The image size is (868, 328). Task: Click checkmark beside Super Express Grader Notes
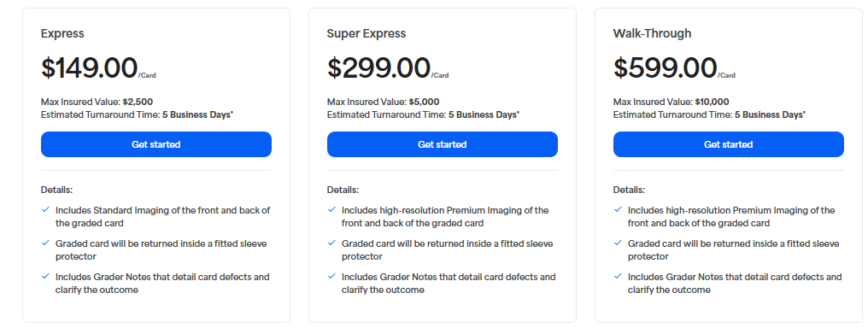331,276
